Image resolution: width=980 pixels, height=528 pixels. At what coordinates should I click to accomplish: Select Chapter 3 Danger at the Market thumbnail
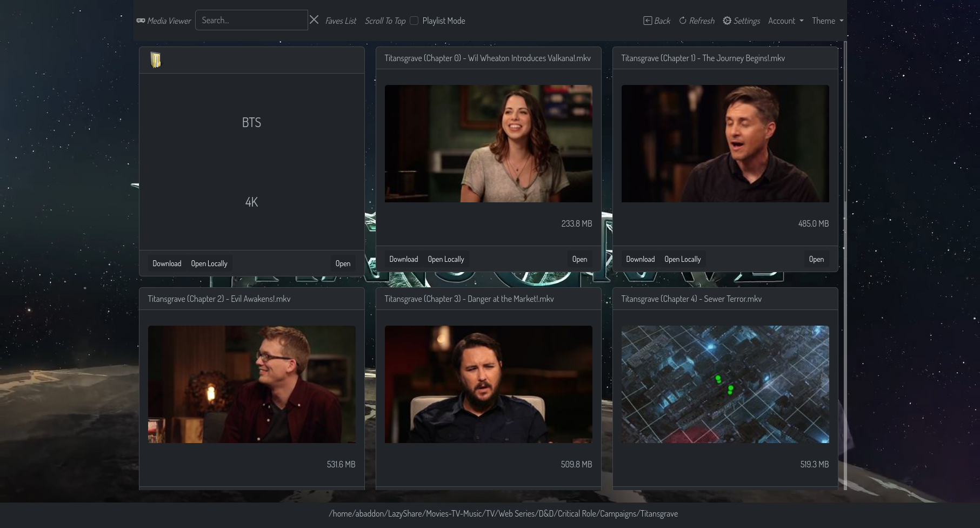(489, 384)
